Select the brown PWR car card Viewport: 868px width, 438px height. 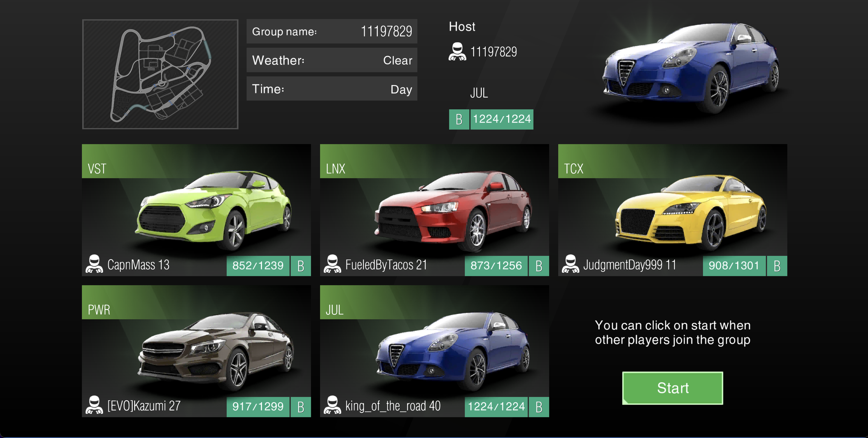(x=196, y=351)
